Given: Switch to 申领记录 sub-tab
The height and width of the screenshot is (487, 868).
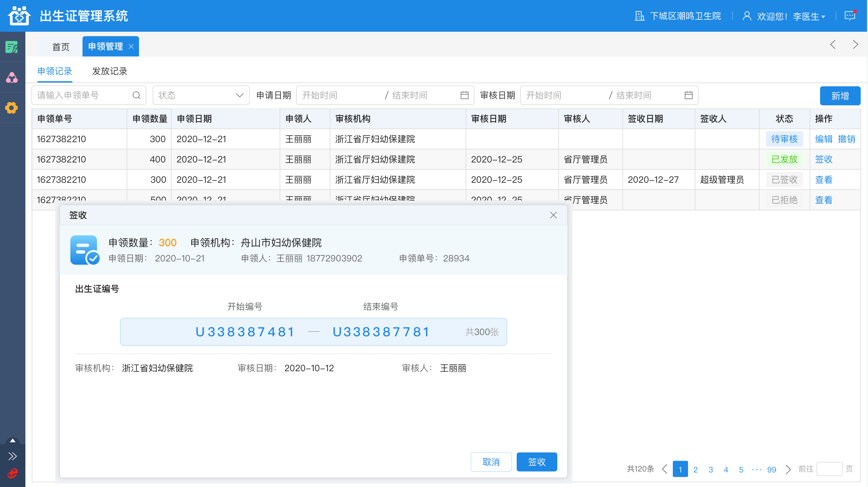Looking at the screenshot, I should point(55,71).
